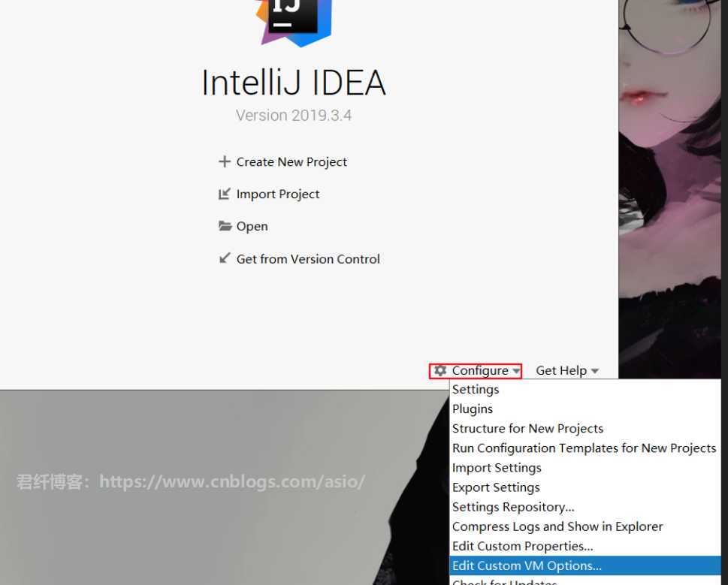Select Compress Logs and Show in Explorer

(x=585, y=526)
